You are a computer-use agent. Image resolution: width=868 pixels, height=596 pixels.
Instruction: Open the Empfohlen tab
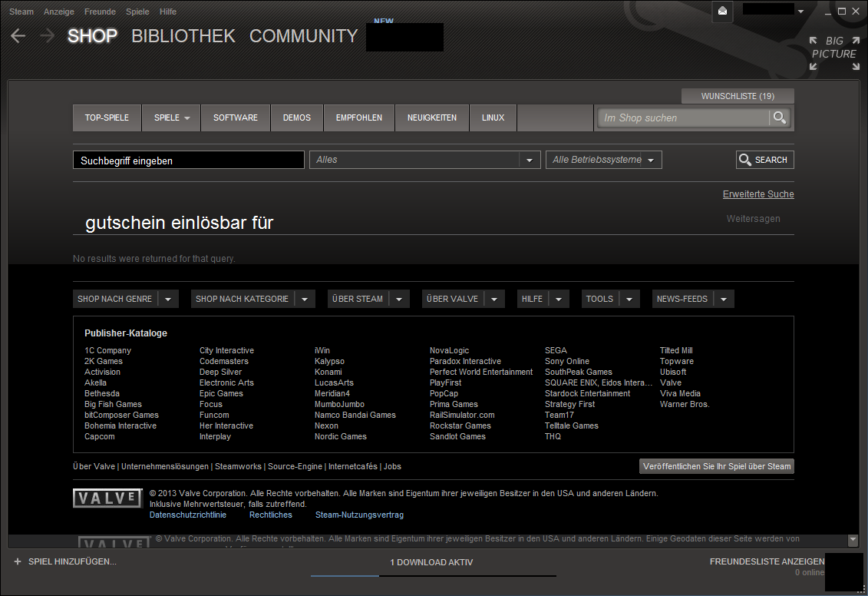pyautogui.click(x=358, y=118)
